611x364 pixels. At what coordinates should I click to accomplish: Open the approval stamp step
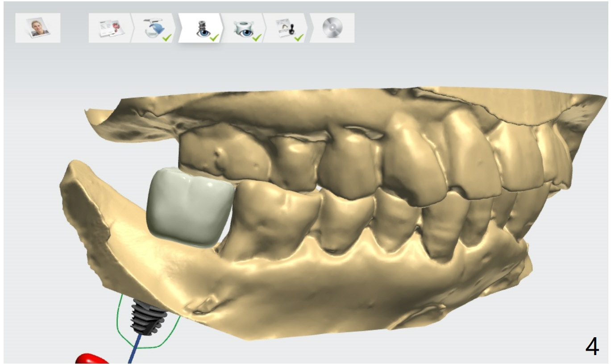click(x=286, y=28)
